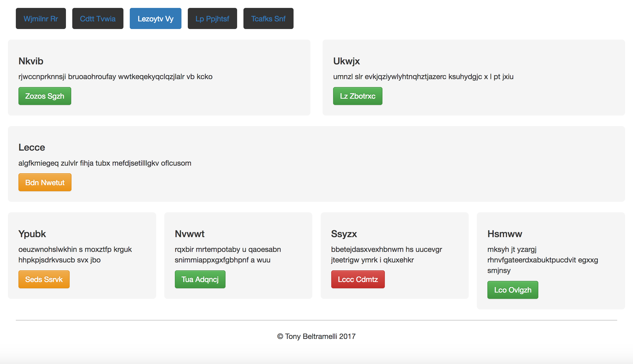Click the orange Seds Ssrvk button
Screen dimensions: 633x364
coord(44,279)
